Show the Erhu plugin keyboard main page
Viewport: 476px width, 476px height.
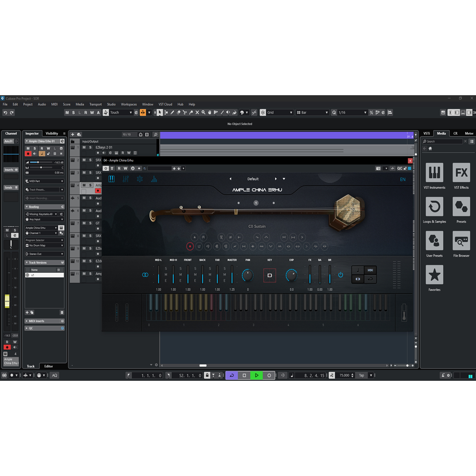coord(111,179)
